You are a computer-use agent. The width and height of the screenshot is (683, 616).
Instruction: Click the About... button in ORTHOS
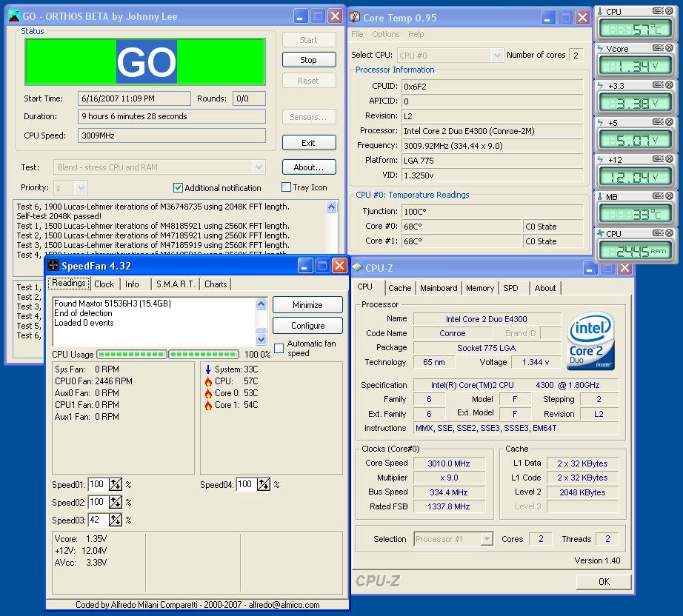point(309,167)
